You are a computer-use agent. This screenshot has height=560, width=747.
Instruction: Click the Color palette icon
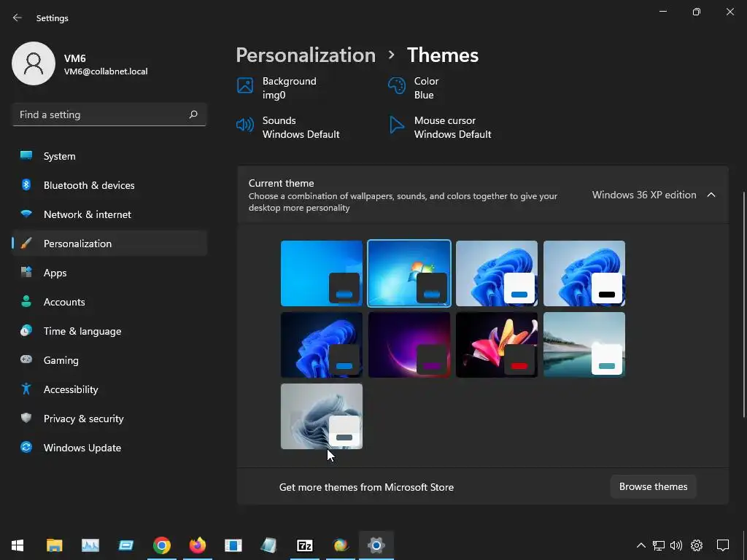tap(396, 86)
